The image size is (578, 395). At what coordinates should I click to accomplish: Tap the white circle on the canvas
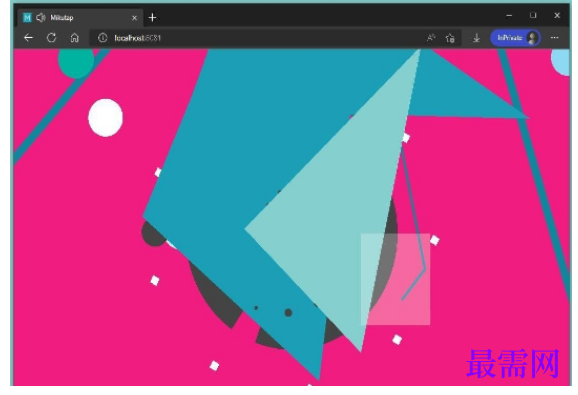tap(105, 118)
